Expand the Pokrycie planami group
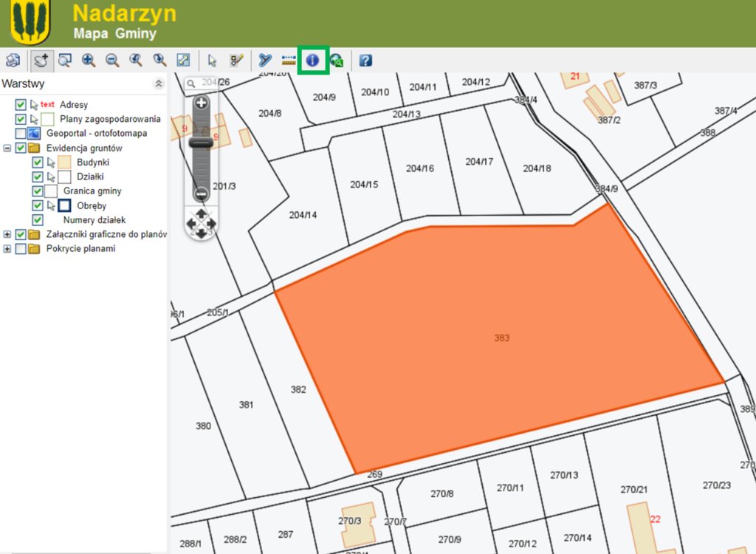The image size is (756, 554). (x=7, y=249)
